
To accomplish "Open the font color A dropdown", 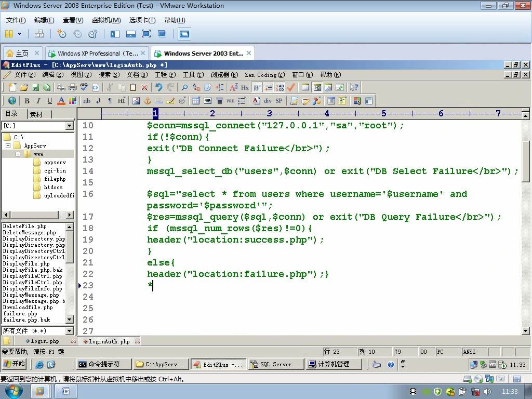I will 61,101.
